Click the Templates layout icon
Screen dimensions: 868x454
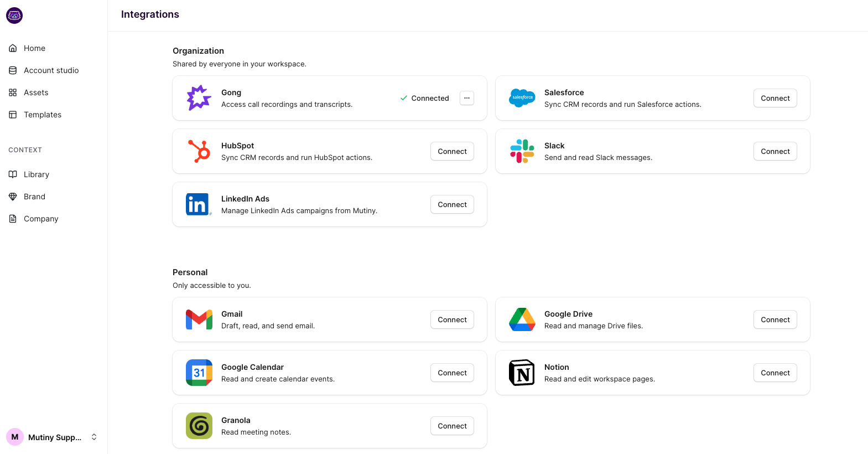pos(13,115)
